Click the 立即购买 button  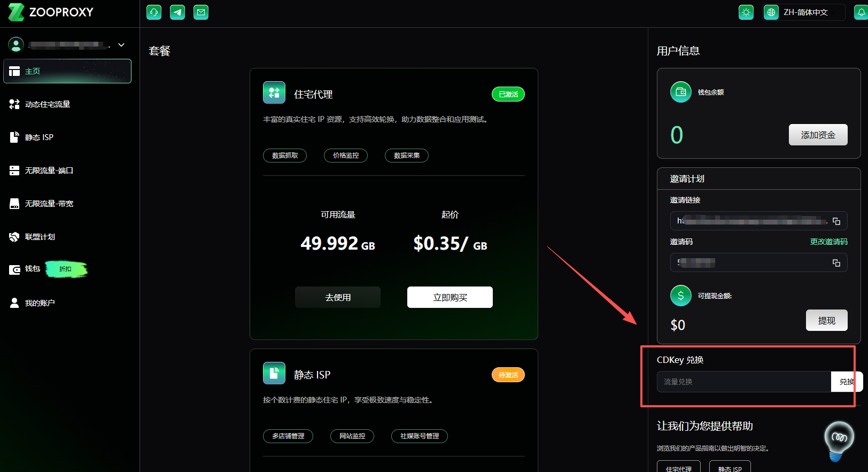coord(450,297)
